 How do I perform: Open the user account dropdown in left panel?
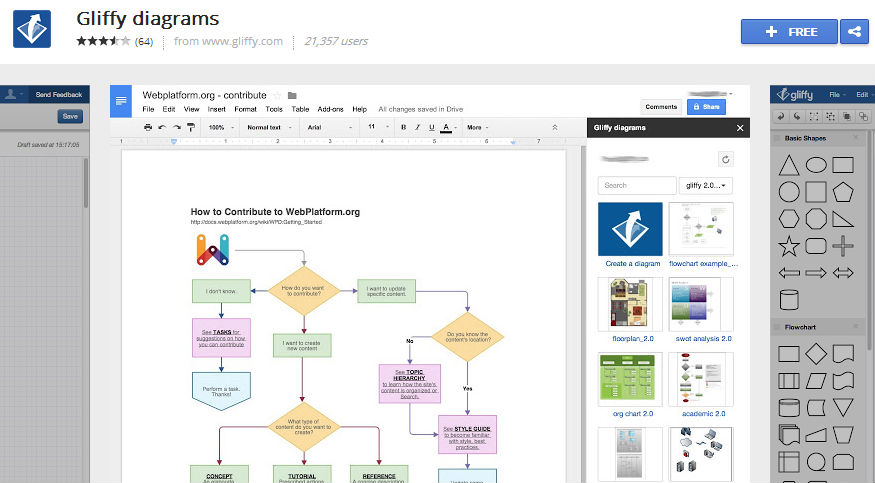click(13, 95)
